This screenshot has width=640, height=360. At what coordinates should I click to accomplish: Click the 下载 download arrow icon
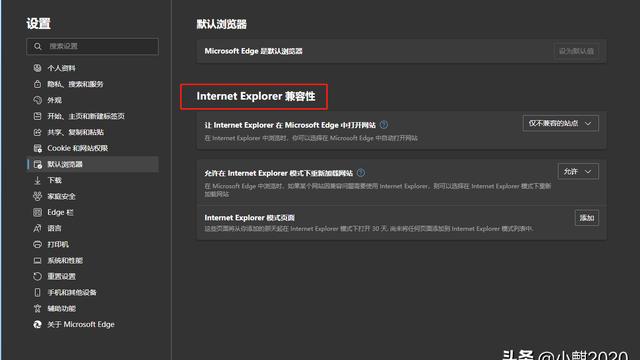[x=37, y=180]
